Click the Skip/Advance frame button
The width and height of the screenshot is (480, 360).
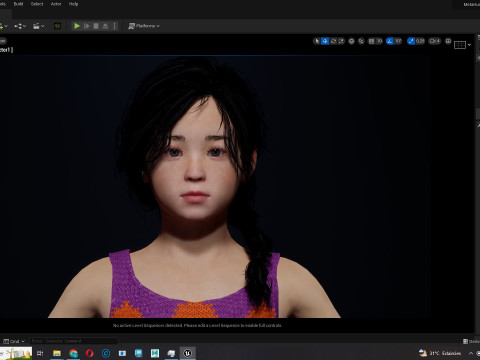click(x=87, y=26)
